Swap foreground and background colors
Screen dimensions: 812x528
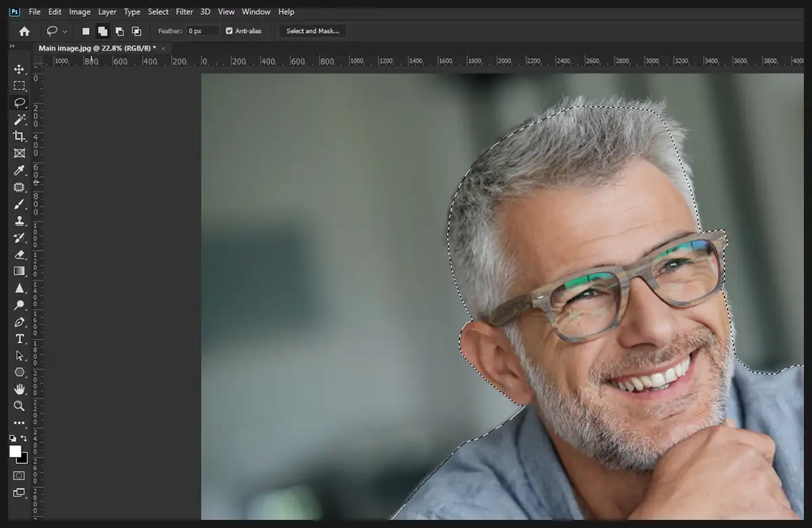coord(24,439)
